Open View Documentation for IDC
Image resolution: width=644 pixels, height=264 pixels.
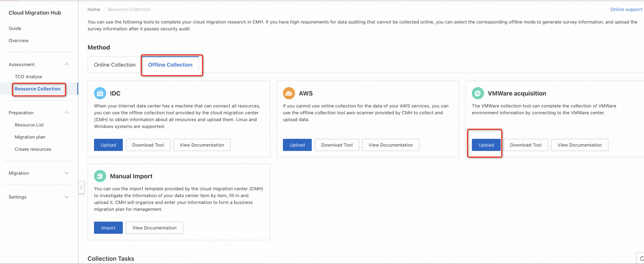pos(201,145)
